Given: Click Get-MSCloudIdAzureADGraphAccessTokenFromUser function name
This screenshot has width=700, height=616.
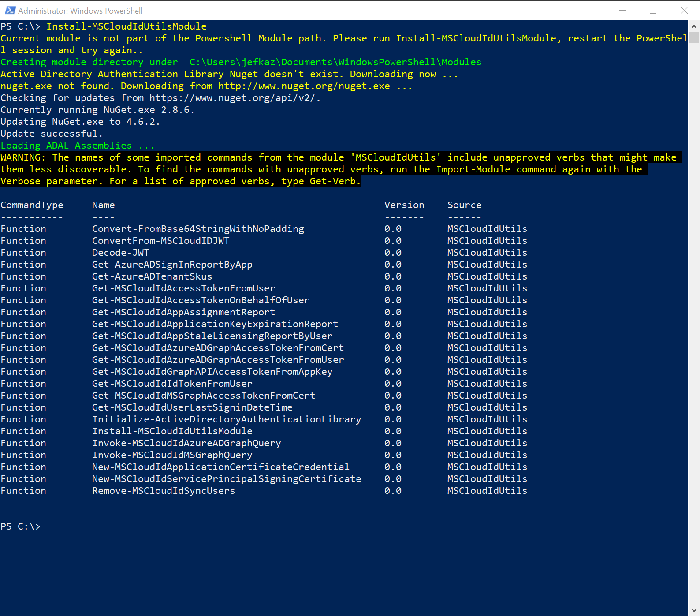Looking at the screenshot, I should [218, 360].
